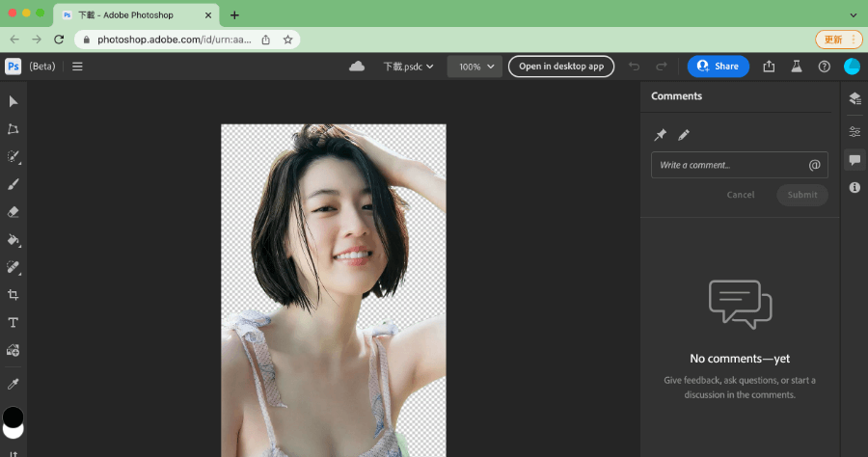Select the Move tool

click(14, 101)
